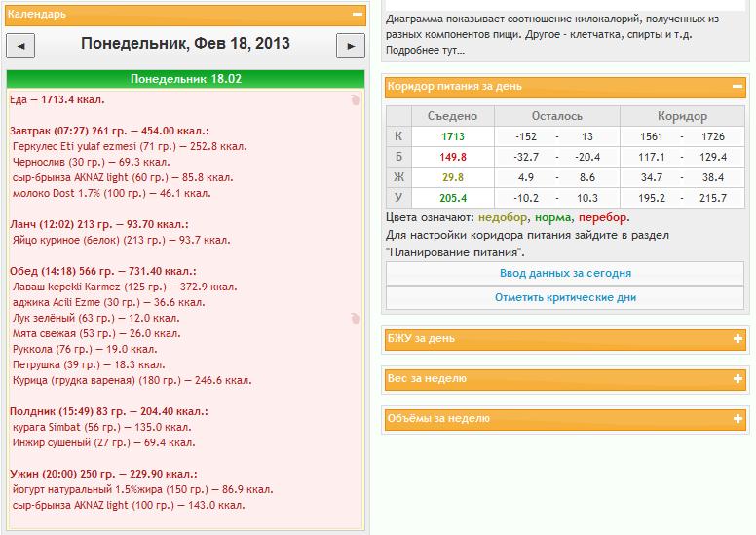The height and width of the screenshot is (535, 756).
Task: Click the Б row label in table
Action: pyautogui.click(x=398, y=157)
